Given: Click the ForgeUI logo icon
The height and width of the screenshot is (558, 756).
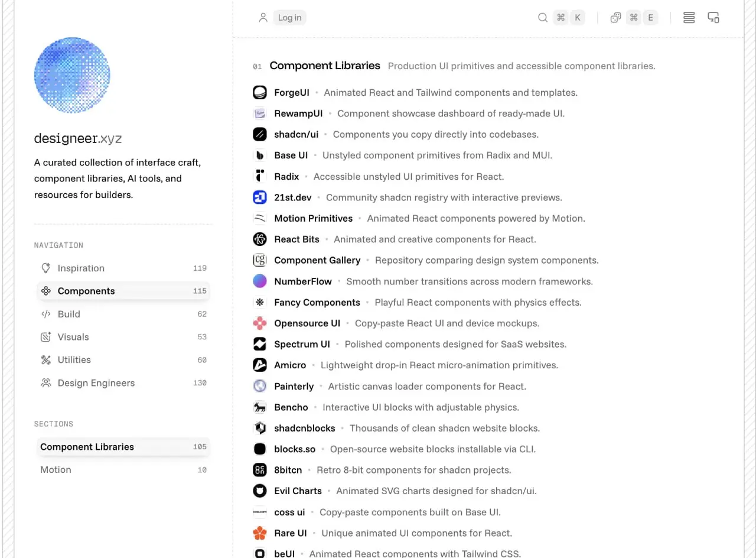Looking at the screenshot, I should click(x=260, y=92).
